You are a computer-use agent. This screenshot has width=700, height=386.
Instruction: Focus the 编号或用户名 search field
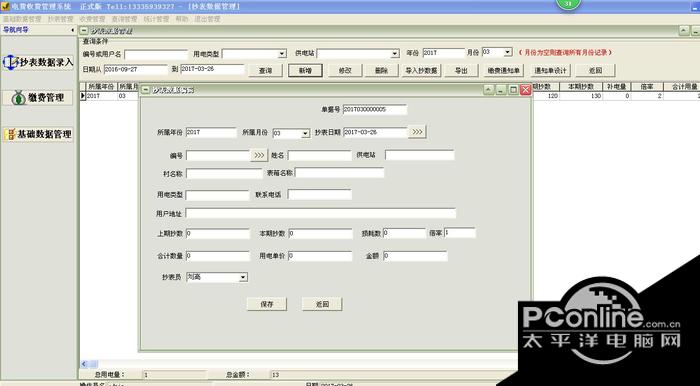[x=156, y=54]
